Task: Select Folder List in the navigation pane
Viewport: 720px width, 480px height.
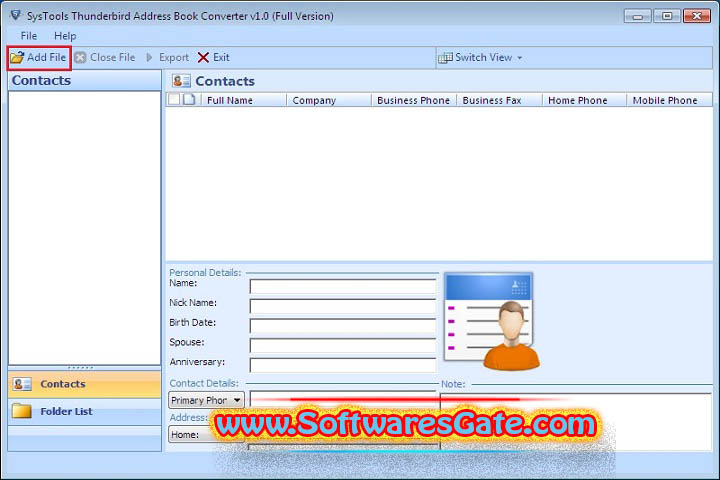Action: 84,411
